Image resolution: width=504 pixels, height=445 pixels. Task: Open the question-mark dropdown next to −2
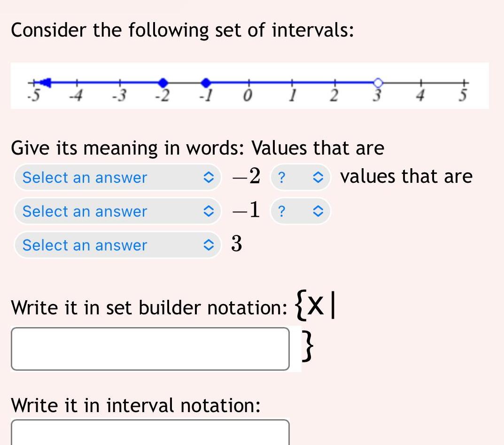coord(301,178)
